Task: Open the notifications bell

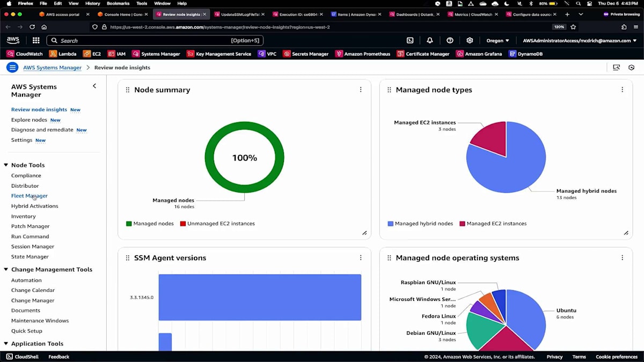Action: (430, 40)
